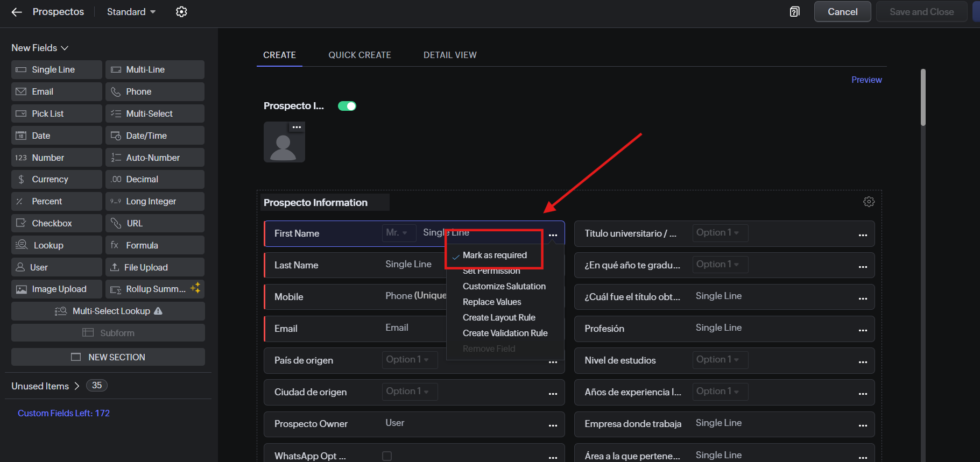The height and width of the screenshot is (462, 980).
Task: Open three-dot menu for Nivel de estudios
Action: pyautogui.click(x=863, y=362)
